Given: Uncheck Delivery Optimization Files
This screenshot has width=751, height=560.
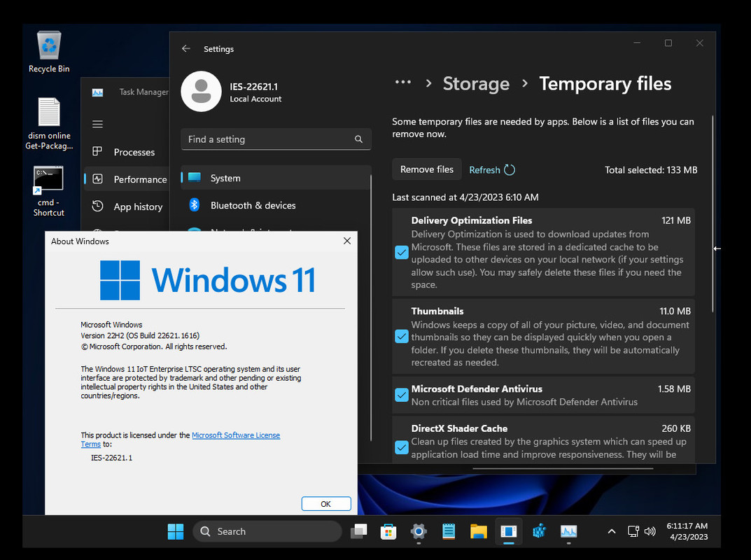Looking at the screenshot, I should click(x=401, y=253).
